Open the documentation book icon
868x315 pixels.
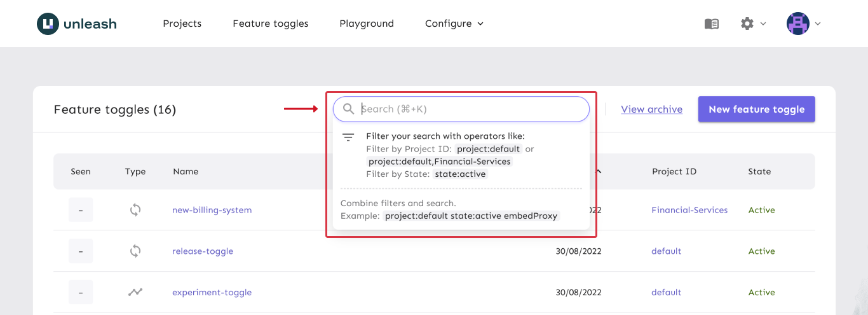click(x=711, y=24)
